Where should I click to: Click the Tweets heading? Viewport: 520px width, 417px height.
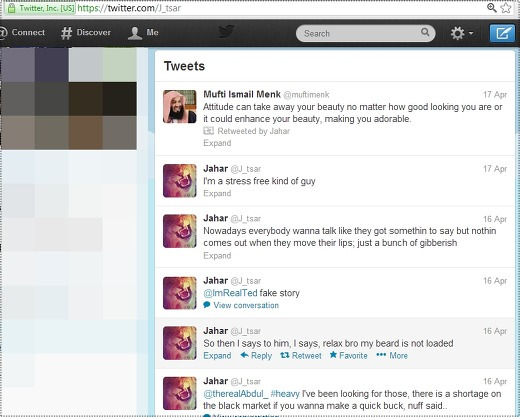tap(184, 66)
